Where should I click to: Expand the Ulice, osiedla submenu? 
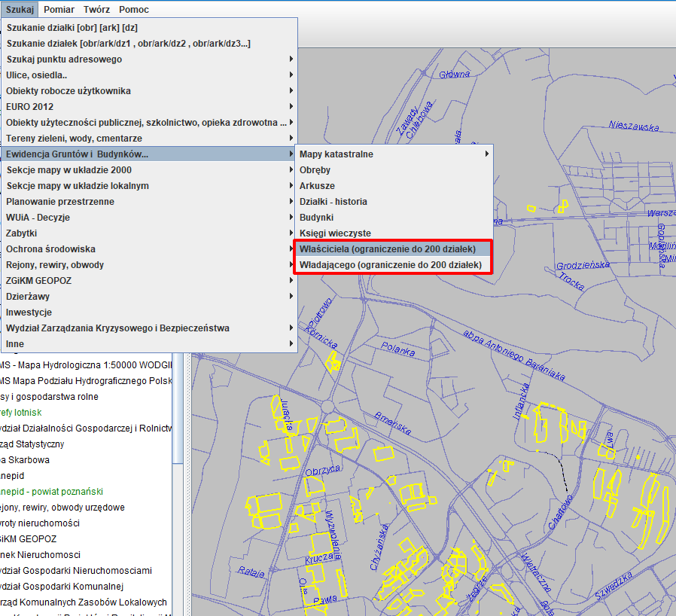click(37, 75)
